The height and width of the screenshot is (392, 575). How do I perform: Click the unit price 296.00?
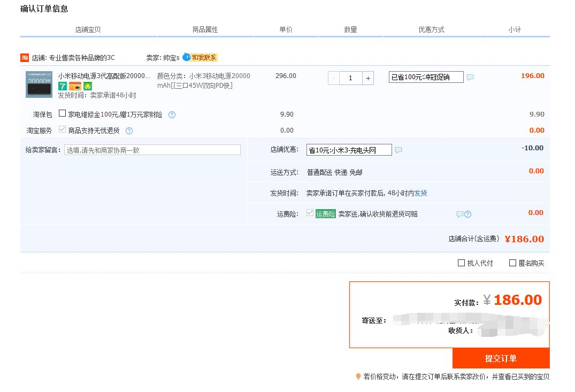click(x=286, y=75)
